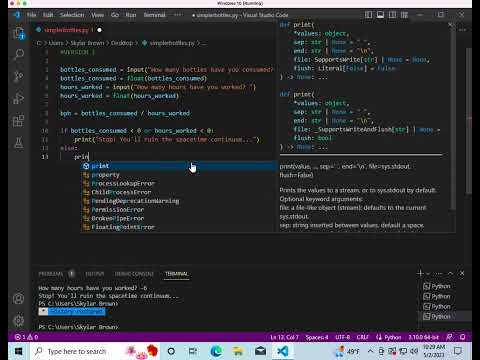Viewport: 480px width, 360px height.
Task: Select the last highlighted Python terminal
Action: point(445,316)
